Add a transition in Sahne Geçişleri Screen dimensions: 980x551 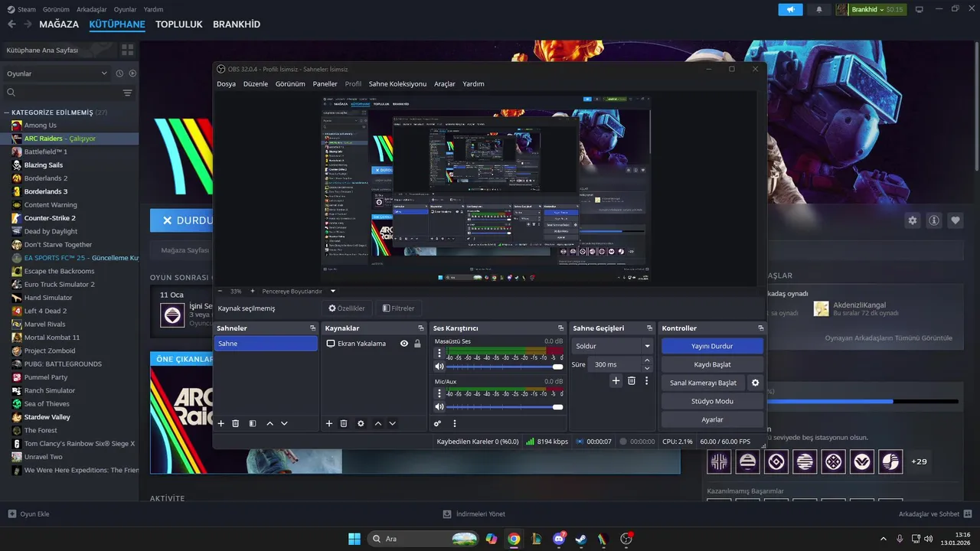point(616,380)
